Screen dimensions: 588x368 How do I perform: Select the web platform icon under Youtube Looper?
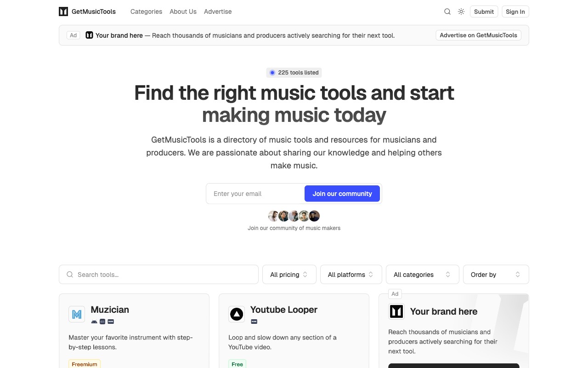coord(254,322)
